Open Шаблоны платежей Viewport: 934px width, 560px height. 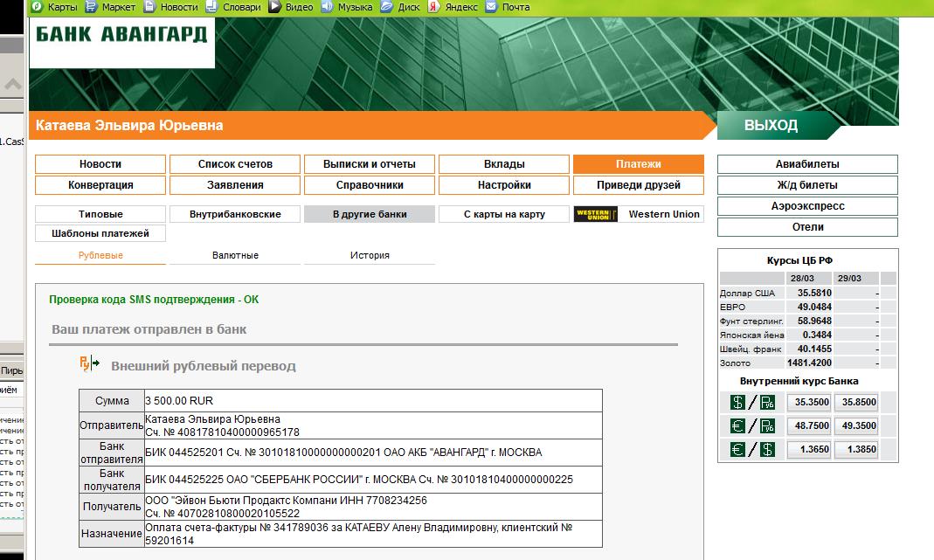(x=100, y=233)
